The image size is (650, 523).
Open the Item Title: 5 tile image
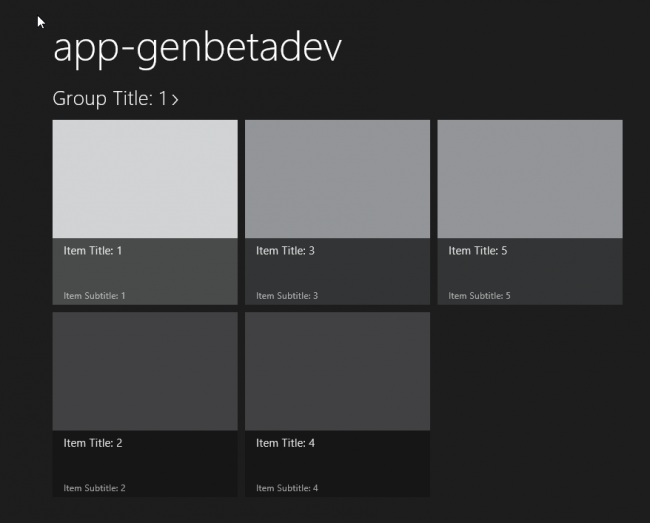(530, 179)
